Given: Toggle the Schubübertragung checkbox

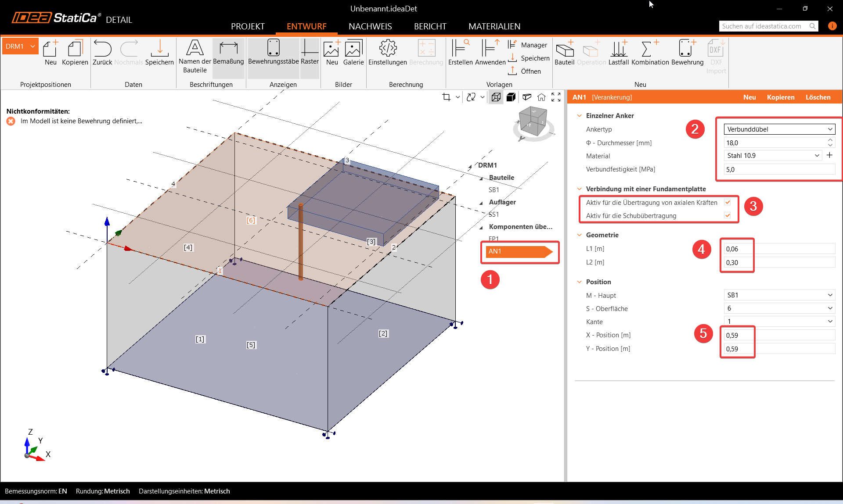Looking at the screenshot, I should pyautogui.click(x=728, y=215).
